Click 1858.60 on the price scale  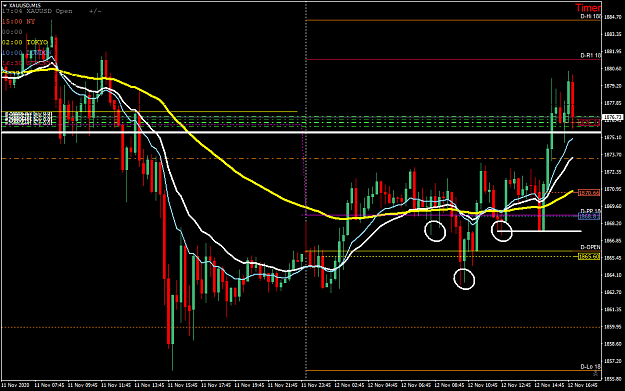click(x=613, y=344)
